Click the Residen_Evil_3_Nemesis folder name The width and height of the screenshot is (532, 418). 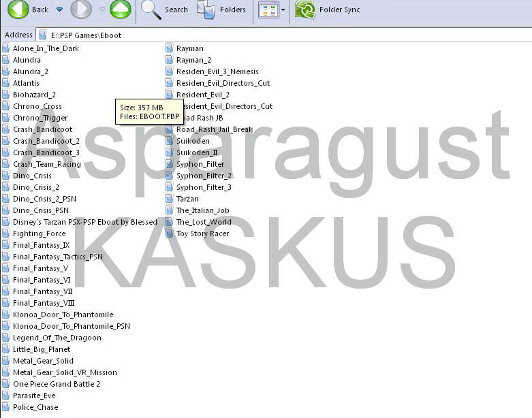(217, 71)
